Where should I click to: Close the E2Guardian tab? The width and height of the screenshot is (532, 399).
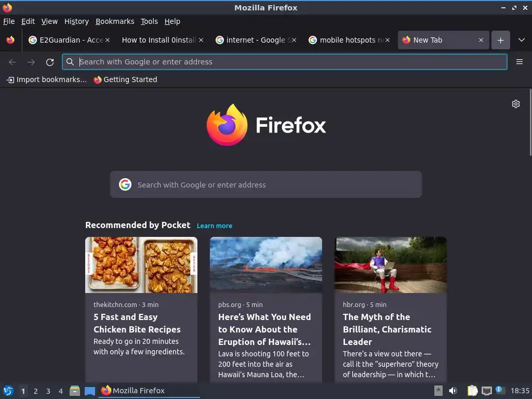[107, 40]
